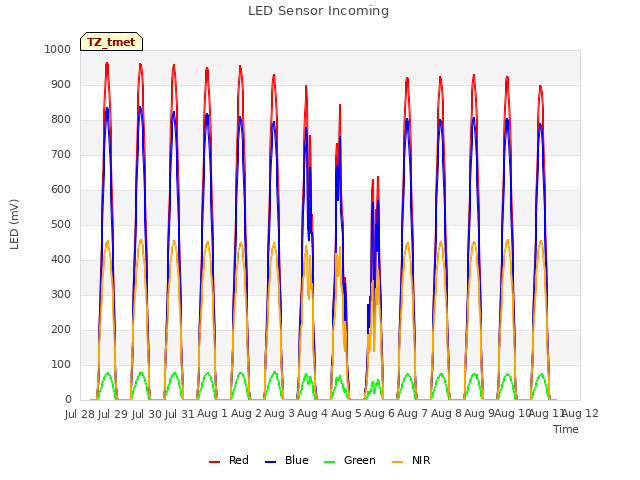Click the 0 y-axis tick label
The height and width of the screenshot is (480, 640).
point(68,400)
